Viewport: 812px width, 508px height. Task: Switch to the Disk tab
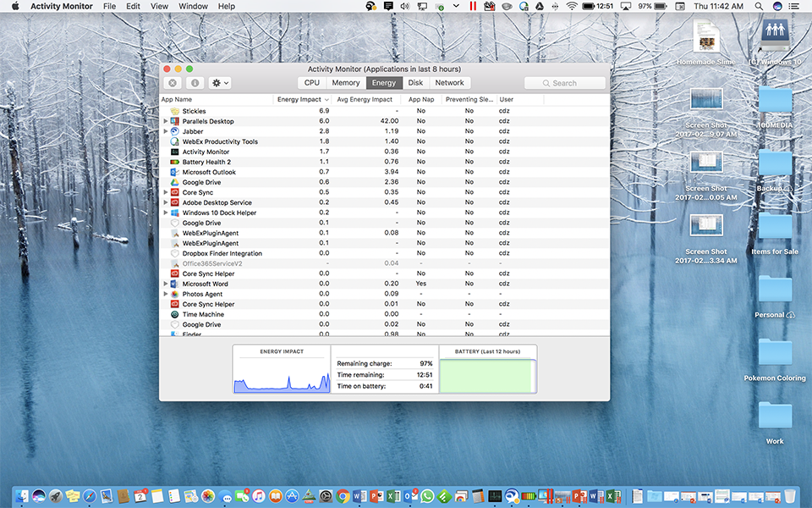tap(415, 83)
